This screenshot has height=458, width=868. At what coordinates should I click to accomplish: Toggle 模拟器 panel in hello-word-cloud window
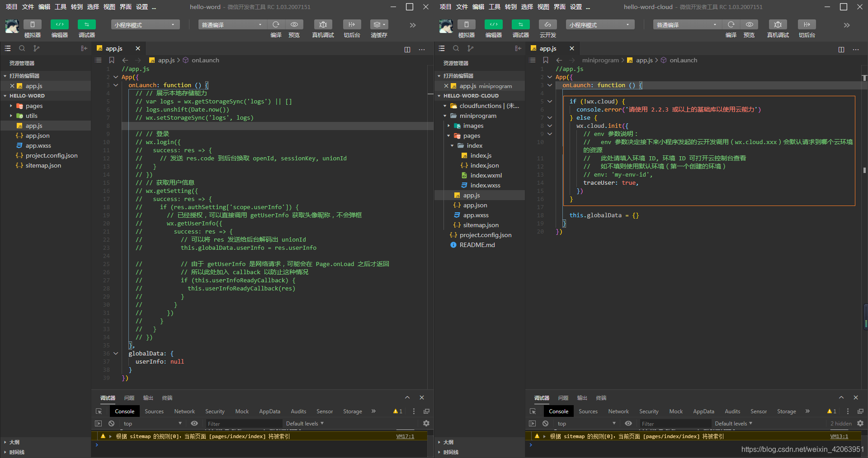click(467, 24)
